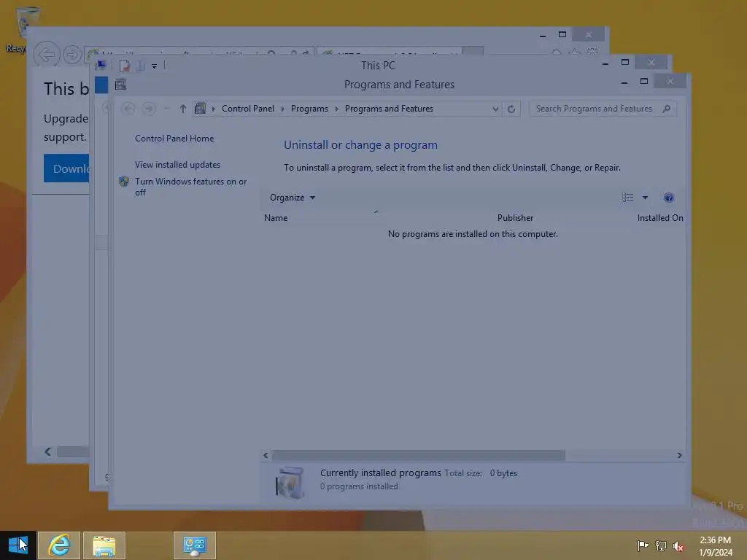Select Control Panel in the breadcrumb
Viewport: 747px width, 560px height.
[x=248, y=109]
